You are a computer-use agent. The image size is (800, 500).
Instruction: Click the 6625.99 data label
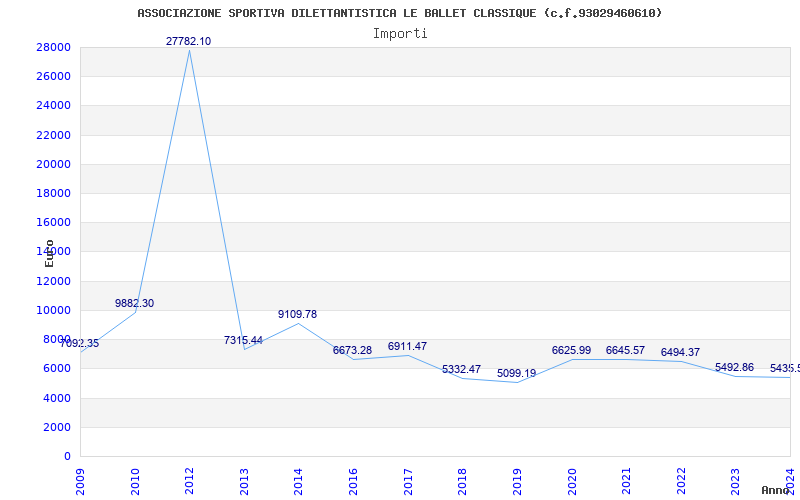pos(571,351)
